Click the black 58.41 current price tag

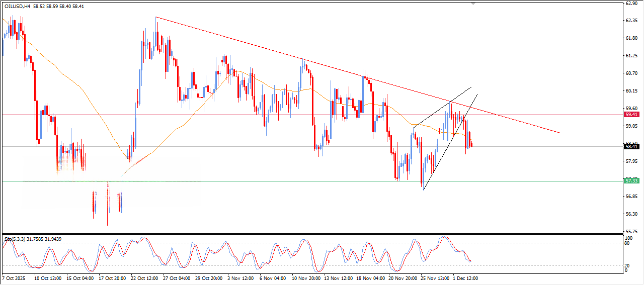coord(631,147)
